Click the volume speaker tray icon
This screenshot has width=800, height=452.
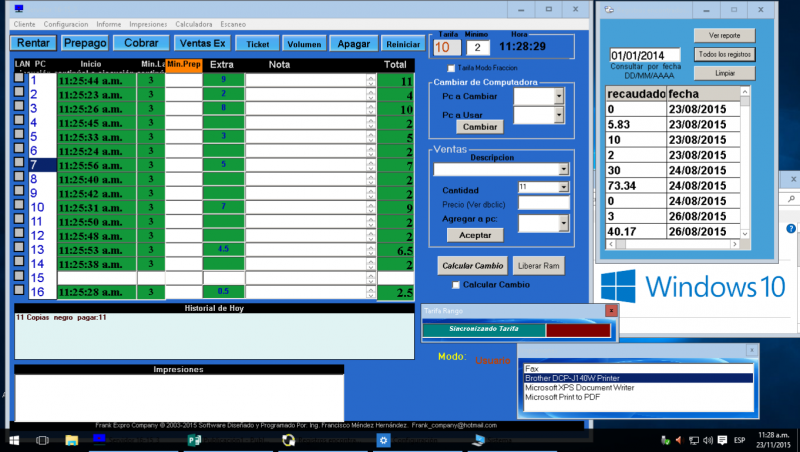pyautogui.click(x=708, y=440)
